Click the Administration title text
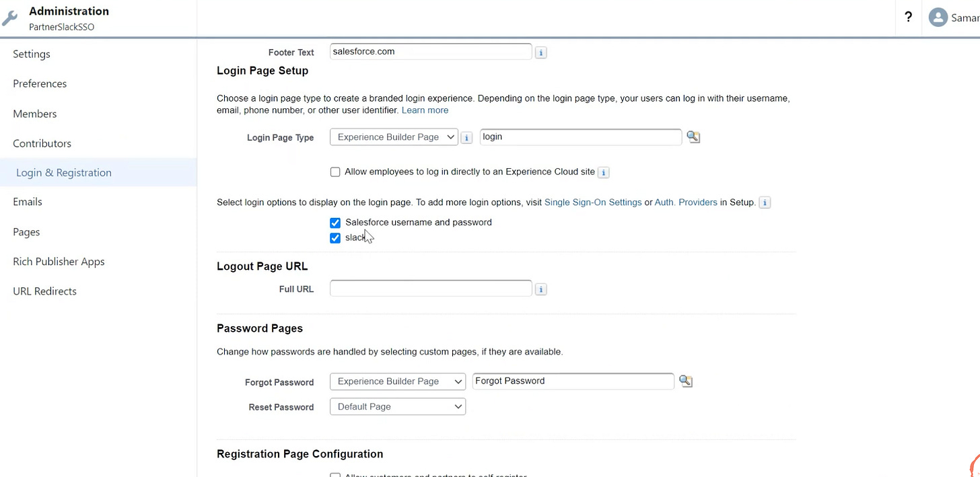Viewport: 980px width, 477px height. [x=69, y=11]
